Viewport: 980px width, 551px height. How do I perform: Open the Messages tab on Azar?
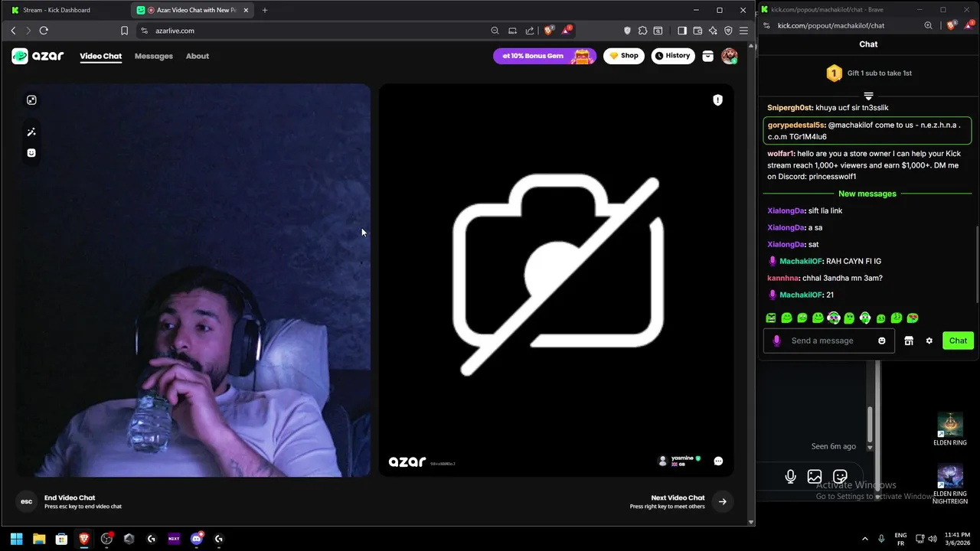tap(153, 56)
